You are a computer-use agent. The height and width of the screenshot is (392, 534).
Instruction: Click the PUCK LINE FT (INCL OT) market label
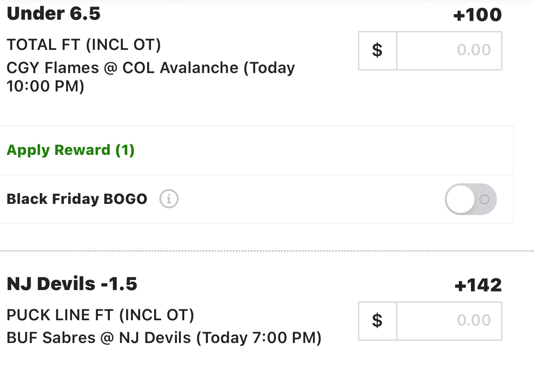pos(100,315)
